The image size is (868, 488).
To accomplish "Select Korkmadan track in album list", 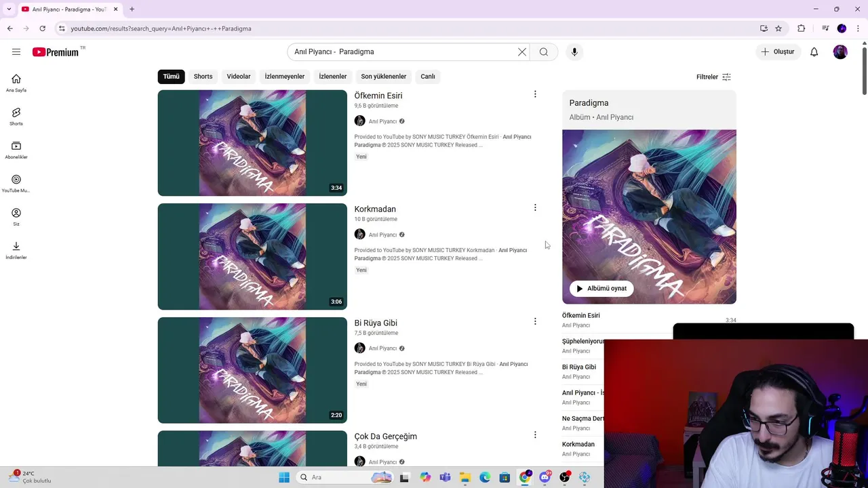I will pyautogui.click(x=578, y=444).
